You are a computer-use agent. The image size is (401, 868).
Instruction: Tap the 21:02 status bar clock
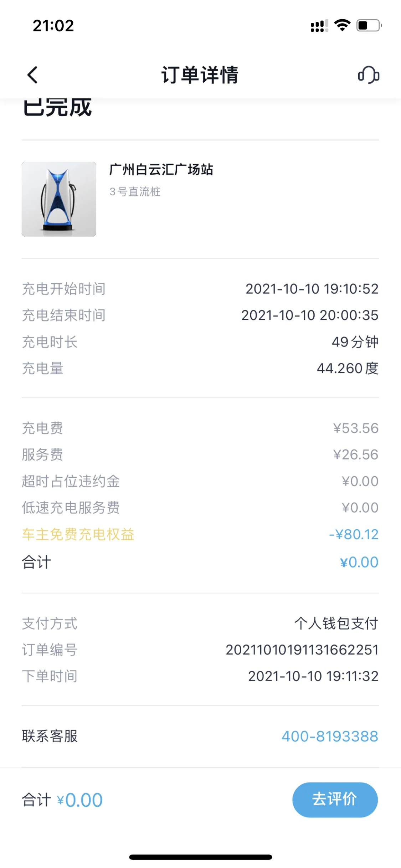[x=53, y=26]
